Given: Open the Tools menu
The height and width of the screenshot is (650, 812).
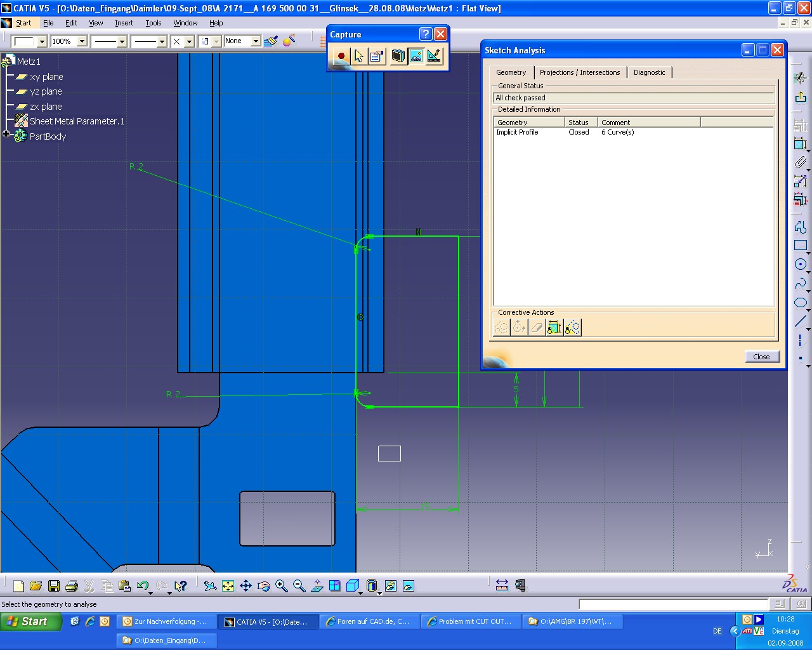Looking at the screenshot, I should (x=154, y=23).
